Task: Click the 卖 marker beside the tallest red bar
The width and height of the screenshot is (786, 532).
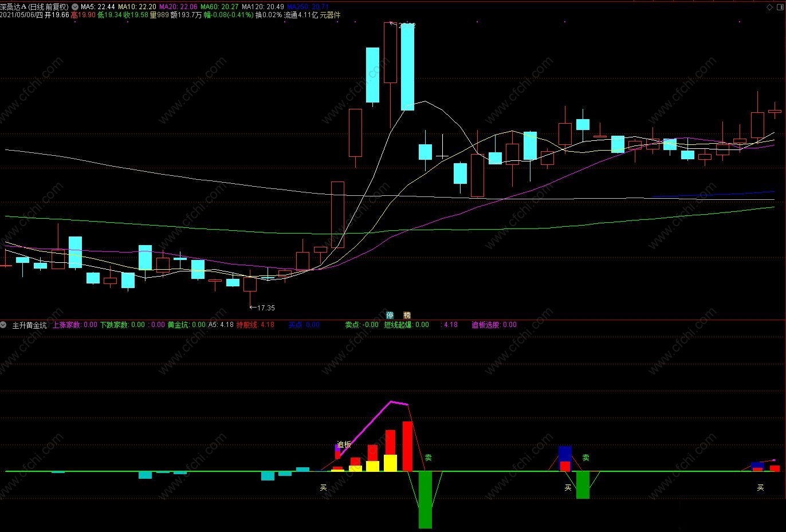Action: click(x=428, y=458)
